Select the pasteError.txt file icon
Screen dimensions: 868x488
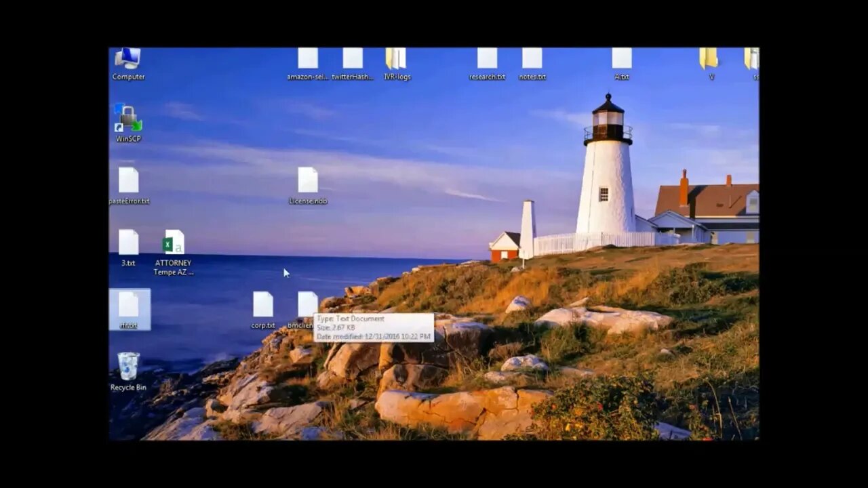tap(129, 186)
